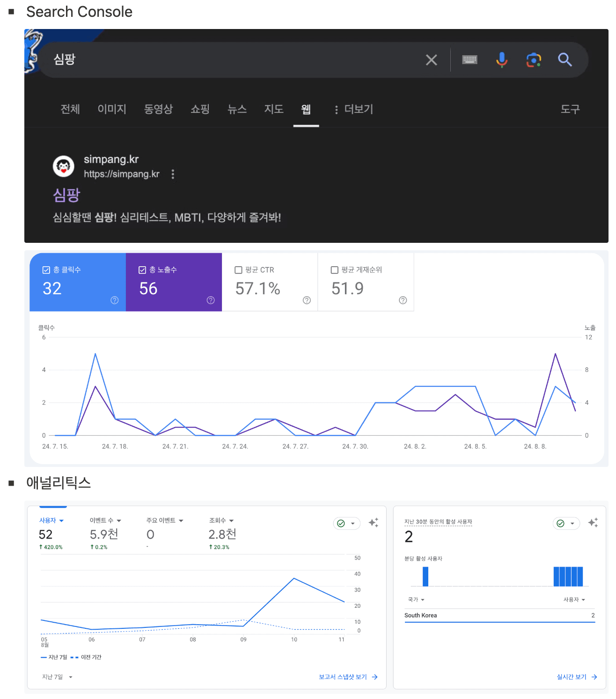
Task: Start voice search with microphone icon
Action: (x=501, y=59)
